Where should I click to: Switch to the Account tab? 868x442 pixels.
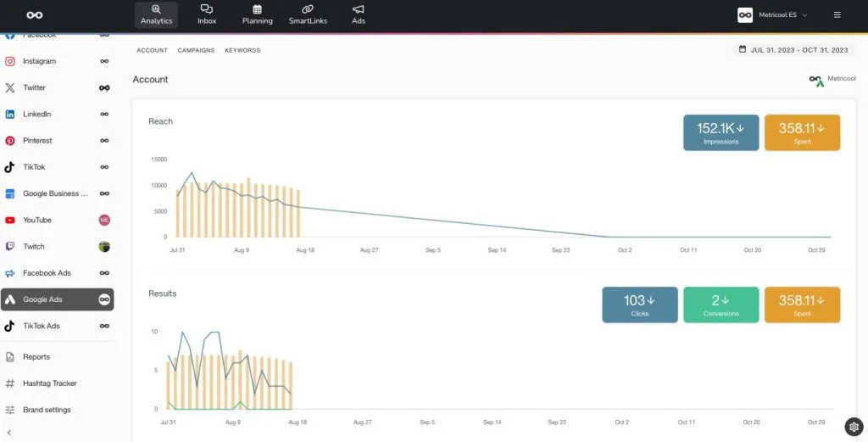click(153, 50)
